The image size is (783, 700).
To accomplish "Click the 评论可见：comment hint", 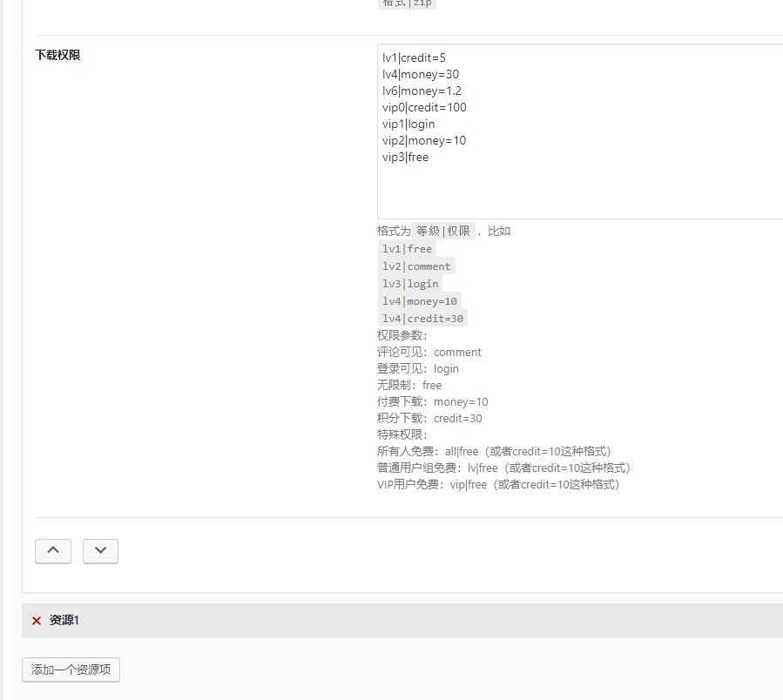I will click(429, 352).
